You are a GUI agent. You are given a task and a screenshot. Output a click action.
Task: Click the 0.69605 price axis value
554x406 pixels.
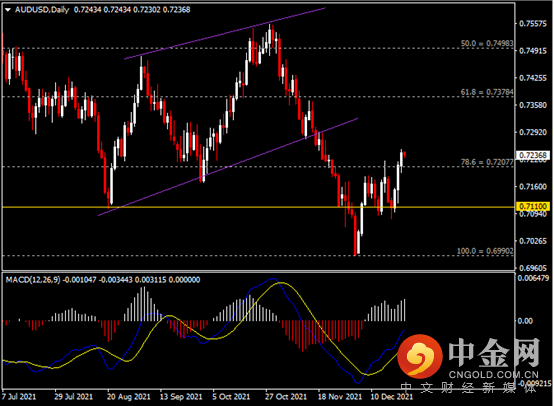click(x=533, y=268)
